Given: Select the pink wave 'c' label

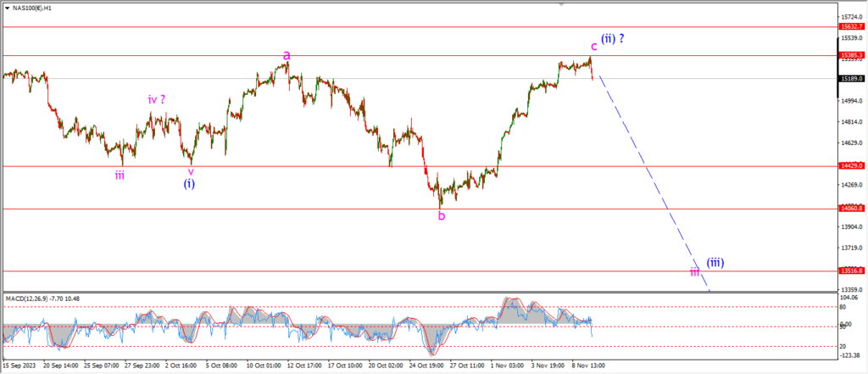Looking at the screenshot, I should [593, 45].
